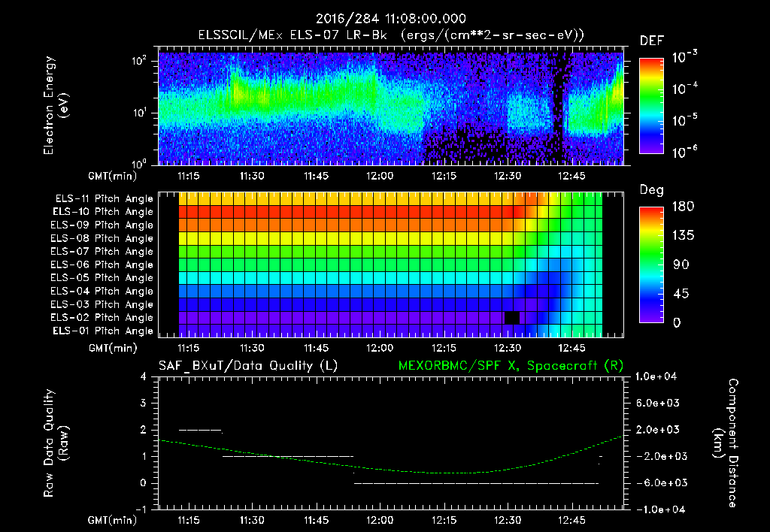Select the "ELS-07 Pitch Angle" row label
The width and height of the screenshot is (770, 532).
pos(102,252)
